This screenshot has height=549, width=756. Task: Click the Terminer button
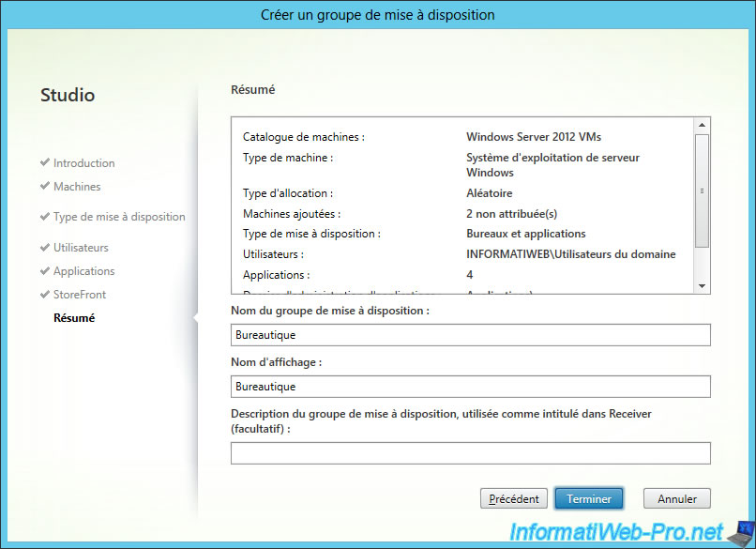[x=589, y=498]
